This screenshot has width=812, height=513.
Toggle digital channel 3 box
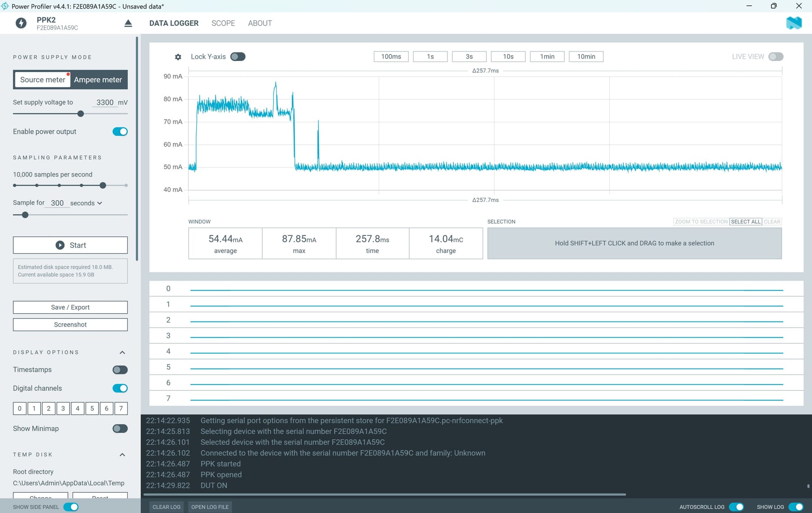click(x=63, y=408)
